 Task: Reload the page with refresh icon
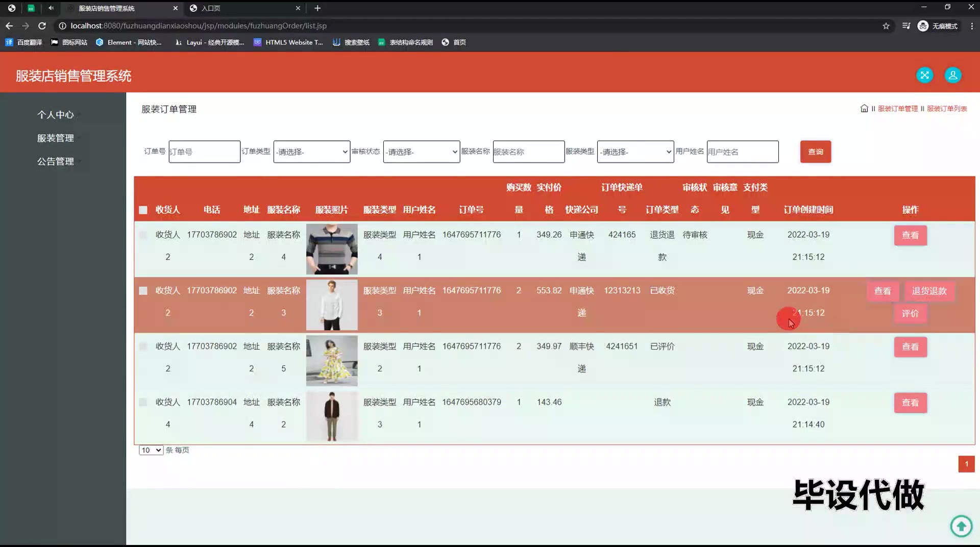[42, 26]
